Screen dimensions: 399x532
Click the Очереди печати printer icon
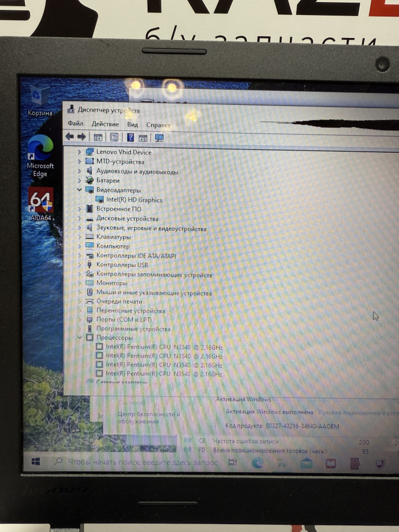coord(89,301)
